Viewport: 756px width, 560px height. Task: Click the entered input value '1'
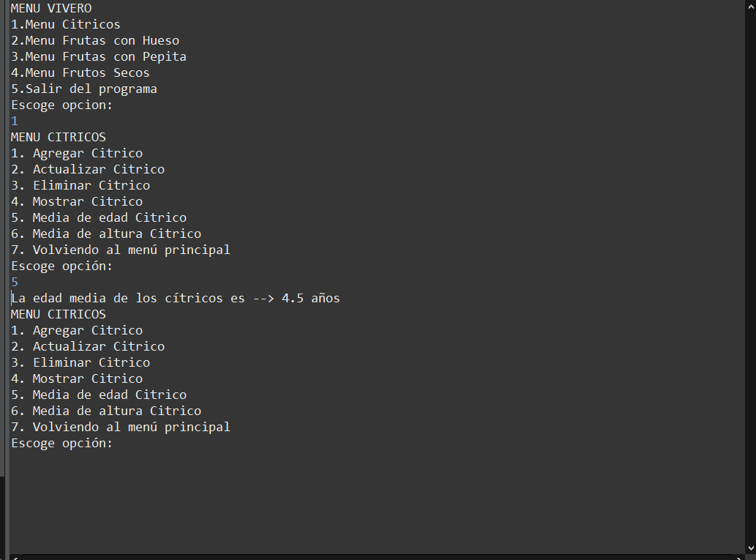[x=15, y=121]
